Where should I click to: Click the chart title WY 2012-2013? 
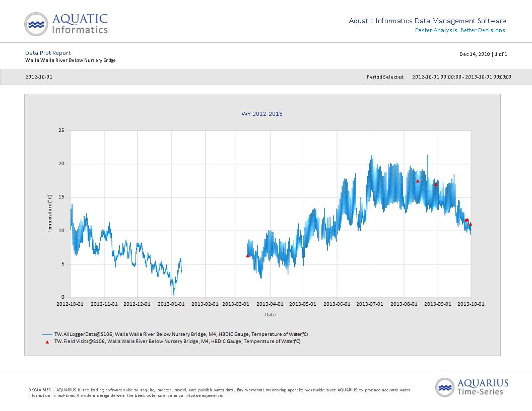coord(262,114)
